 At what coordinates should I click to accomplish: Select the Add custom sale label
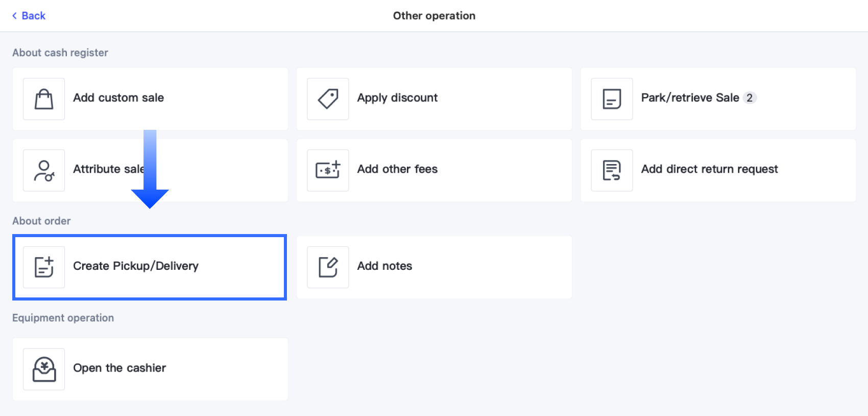(x=118, y=98)
